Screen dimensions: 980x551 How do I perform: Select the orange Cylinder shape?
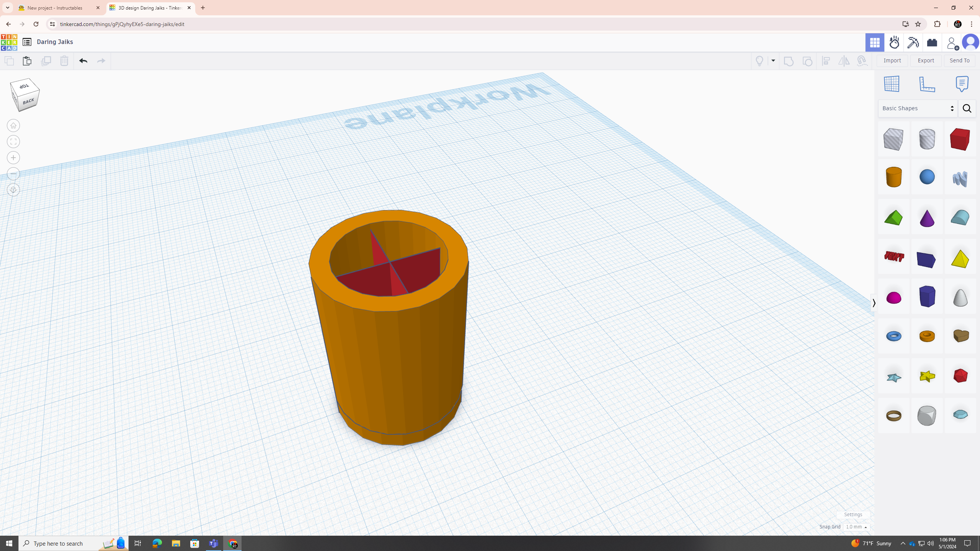[x=893, y=177]
